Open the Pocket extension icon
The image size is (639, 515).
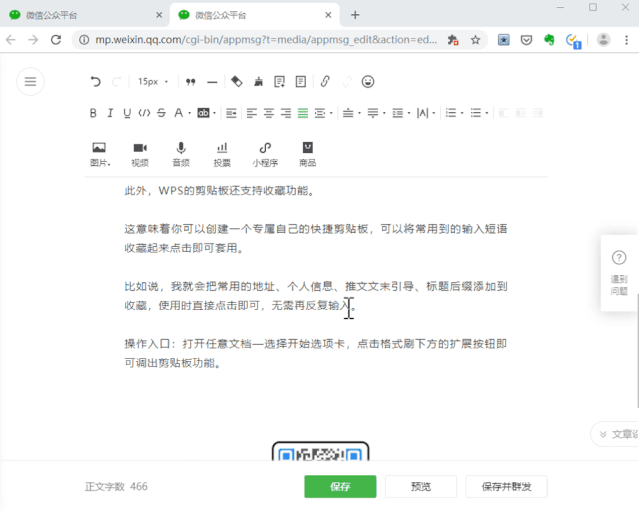(x=527, y=40)
